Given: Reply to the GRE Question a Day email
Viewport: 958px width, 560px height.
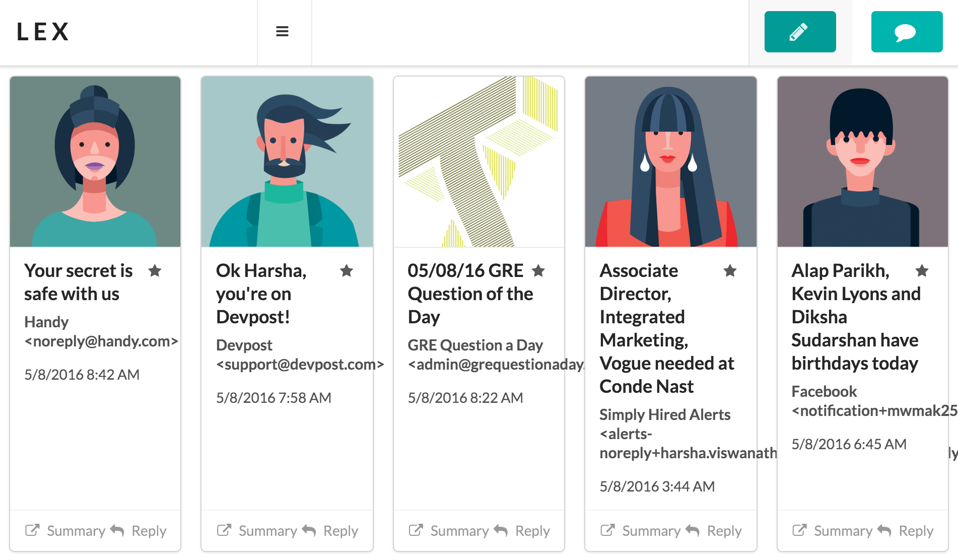Looking at the screenshot, I should (x=522, y=531).
